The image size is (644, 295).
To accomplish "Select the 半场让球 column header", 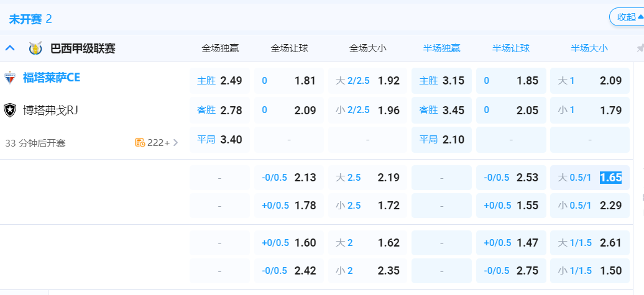I will pyautogui.click(x=511, y=48).
